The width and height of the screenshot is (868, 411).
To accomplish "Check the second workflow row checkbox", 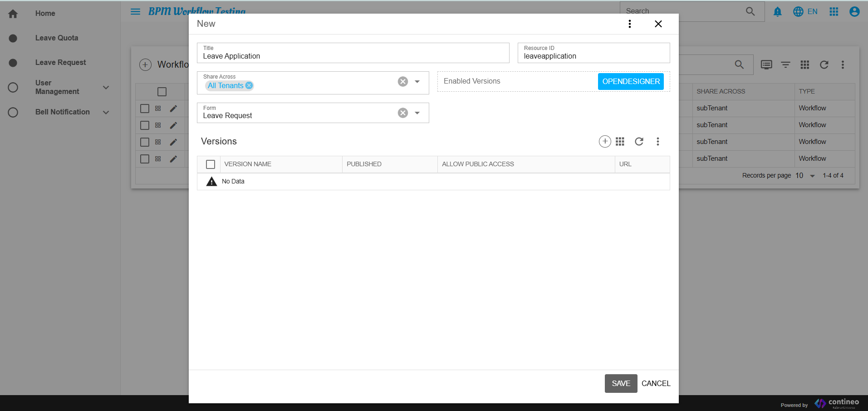I will (145, 125).
